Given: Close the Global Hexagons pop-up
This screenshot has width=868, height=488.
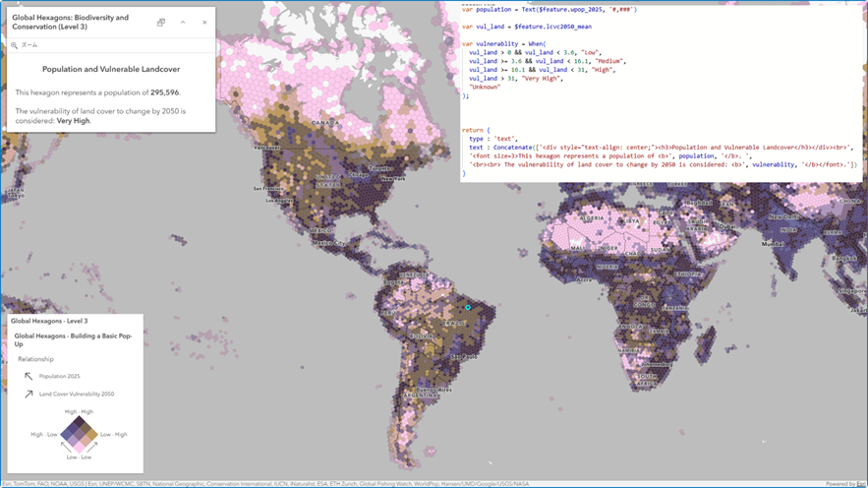Looking at the screenshot, I should coord(204,23).
